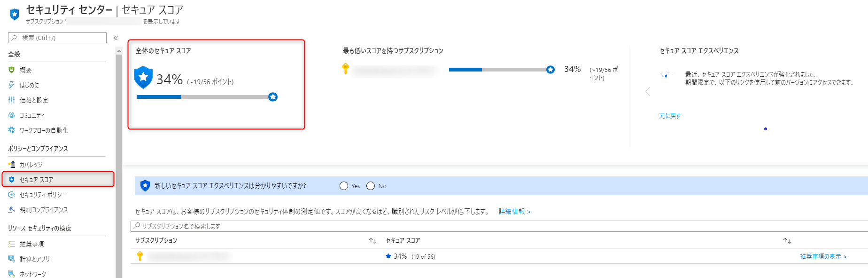The height and width of the screenshot is (278, 868).
Task: Select No for the feedback question
Action: point(371,186)
